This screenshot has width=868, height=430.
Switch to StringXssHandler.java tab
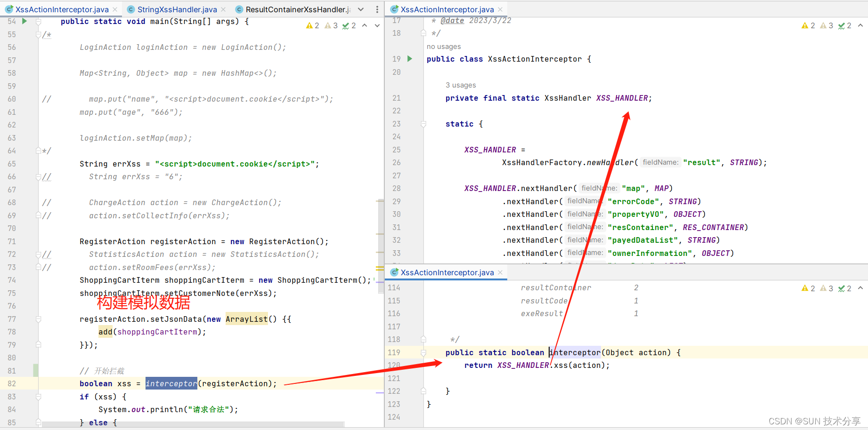[x=177, y=9]
